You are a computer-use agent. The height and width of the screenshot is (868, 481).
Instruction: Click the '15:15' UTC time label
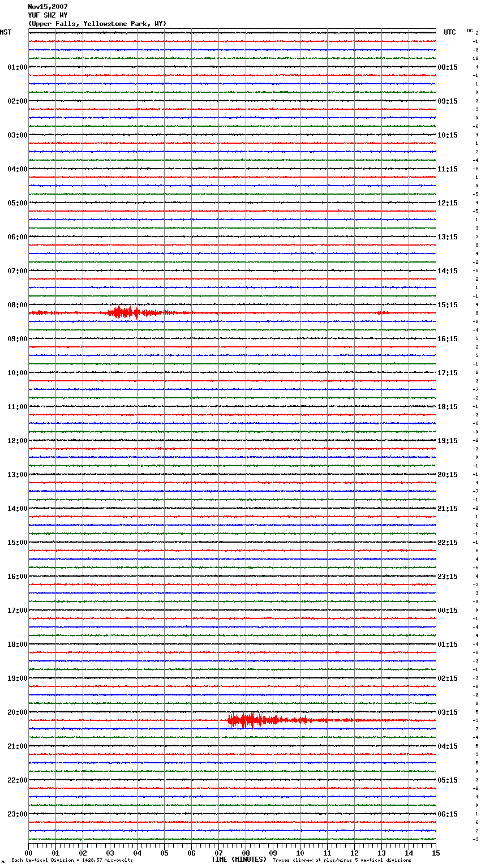448,305
